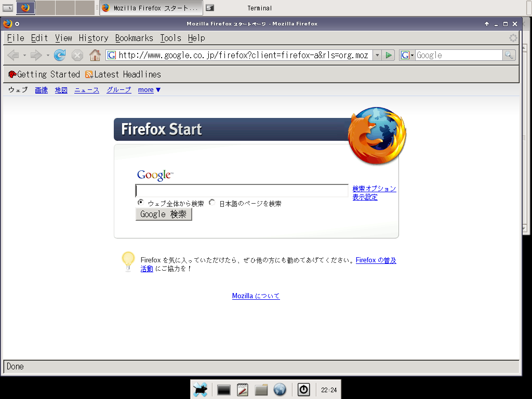This screenshot has height=399, width=532.
Task: Reload the current page
Action: pyautogui.click(x=60, y=55)
